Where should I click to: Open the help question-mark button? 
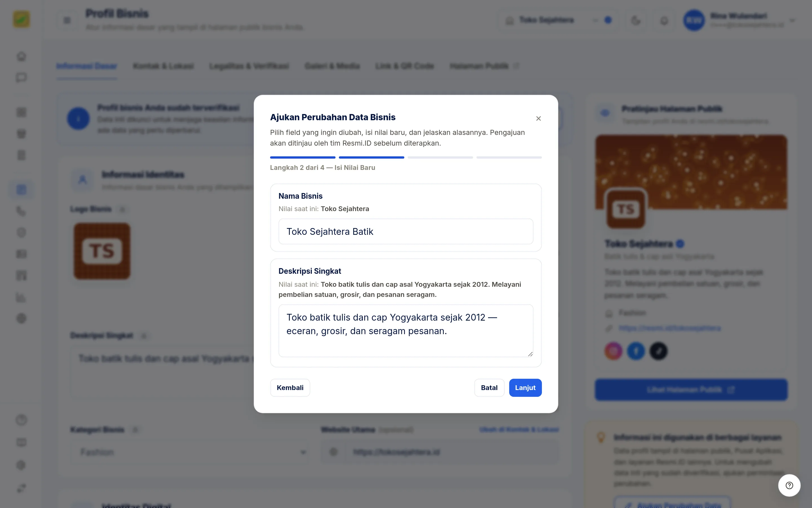click(x=789, y=485)
